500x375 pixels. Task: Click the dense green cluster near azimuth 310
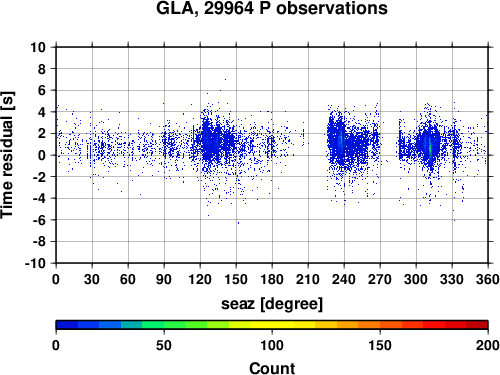pos(430,147)
